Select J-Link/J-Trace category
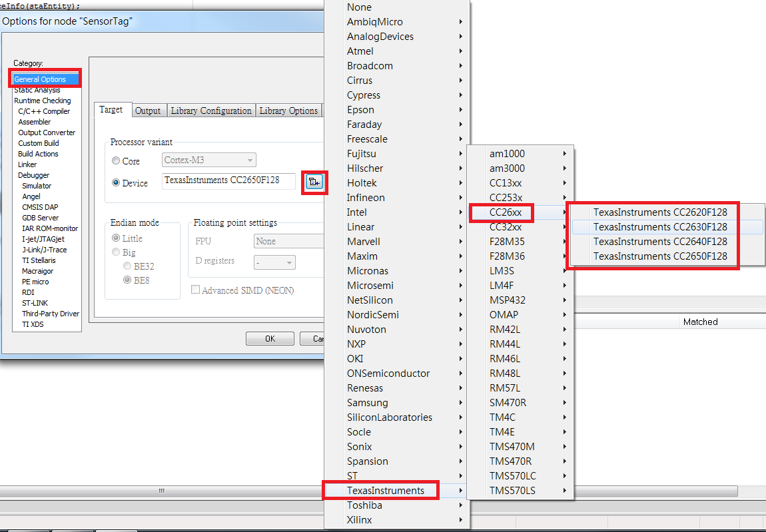 pyautogui.click(x=45, y=250)
